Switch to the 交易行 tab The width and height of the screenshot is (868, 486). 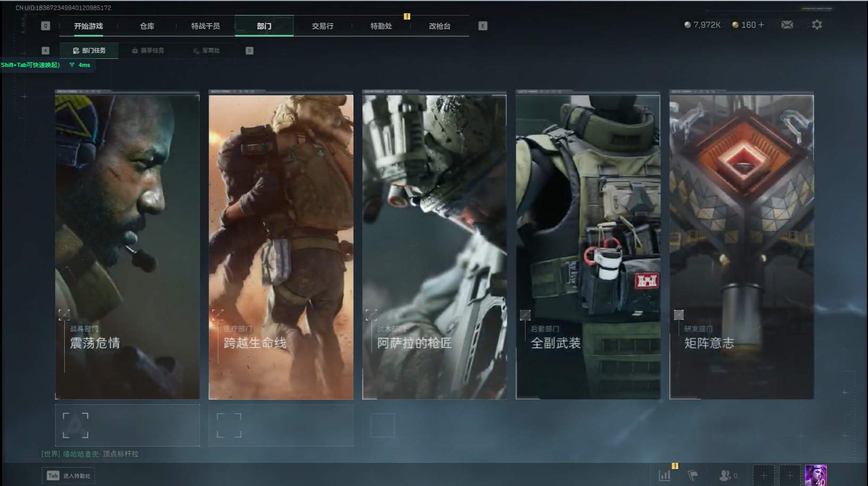pyautogui.click(x=322, y=26)
